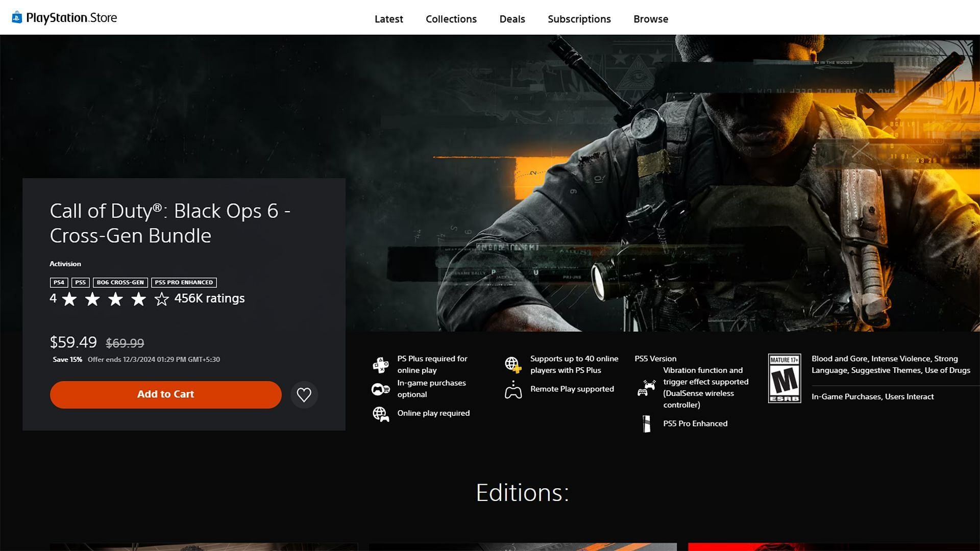Click the Save 15% label
Image resolution: width=980 pixels, height=551 pixels.
[67, 359]
